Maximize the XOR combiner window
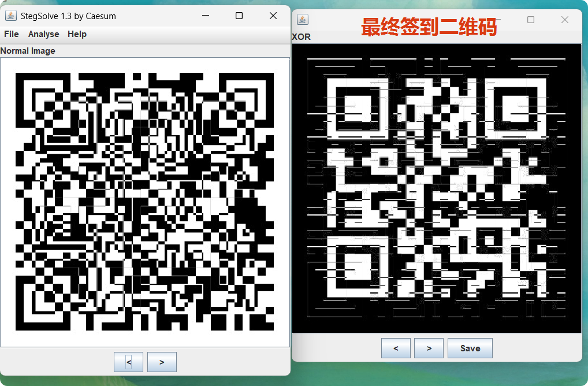 (x=531, y=20)
